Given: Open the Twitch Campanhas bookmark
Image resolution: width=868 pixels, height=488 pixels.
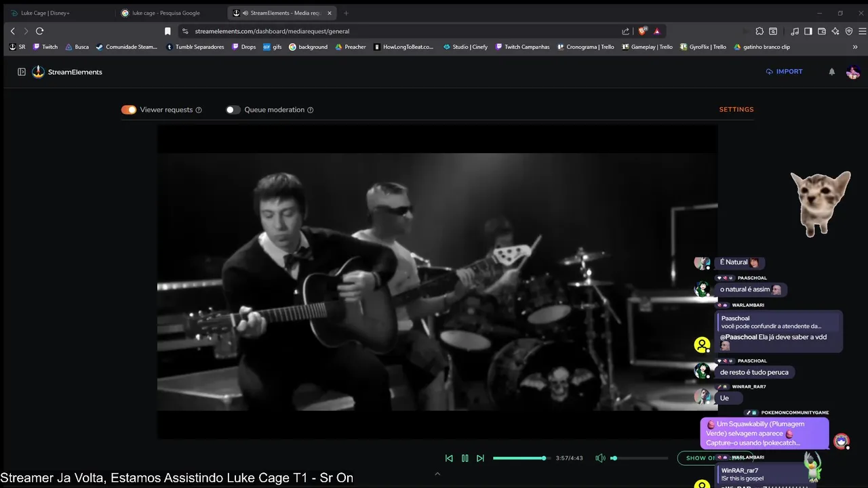Looking at the screenshot, I should [522, 47].
